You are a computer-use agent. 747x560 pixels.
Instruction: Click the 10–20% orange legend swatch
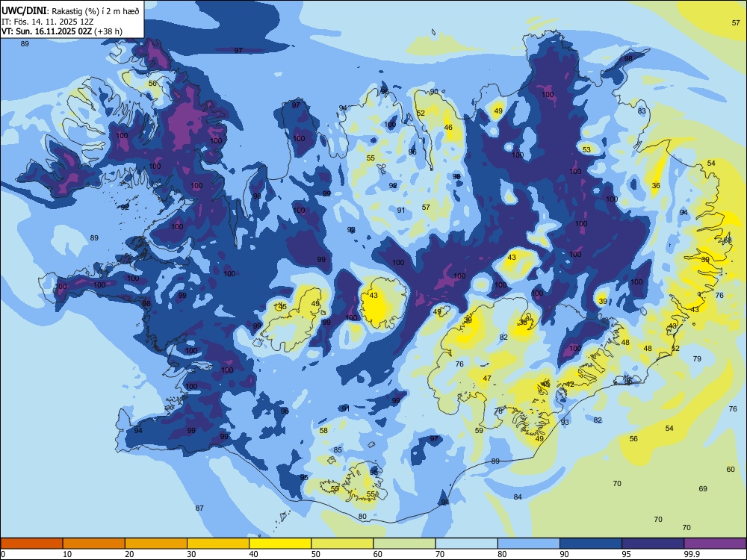coord(94,544)
